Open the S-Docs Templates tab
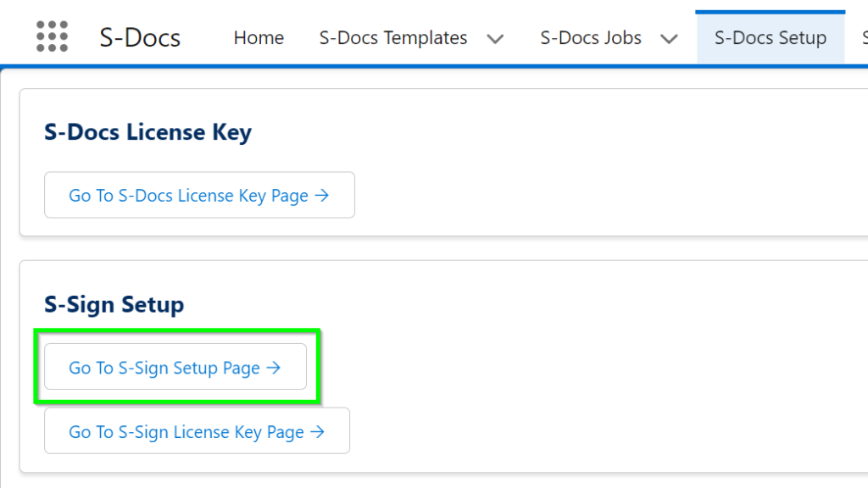The width and height of the screenshot is (868, 488). pos(392,37)
